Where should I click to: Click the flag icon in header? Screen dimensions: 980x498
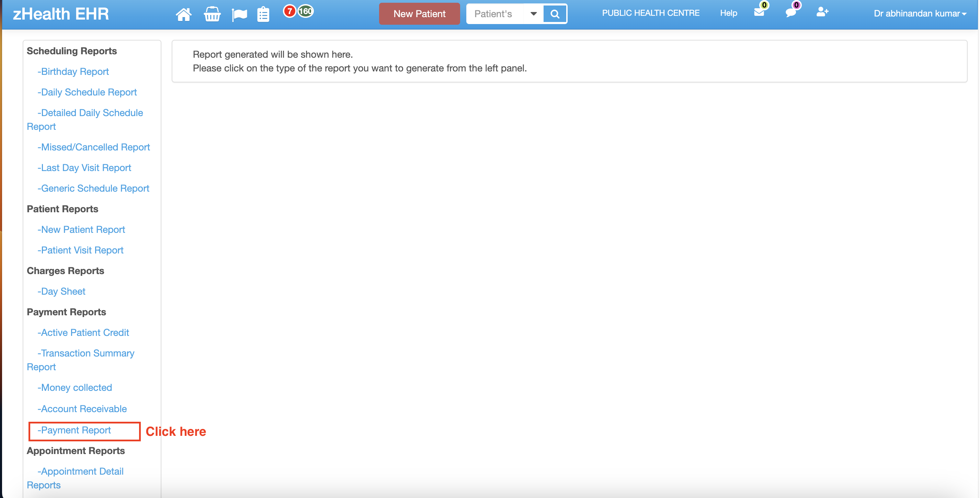[x=239, y=15]
